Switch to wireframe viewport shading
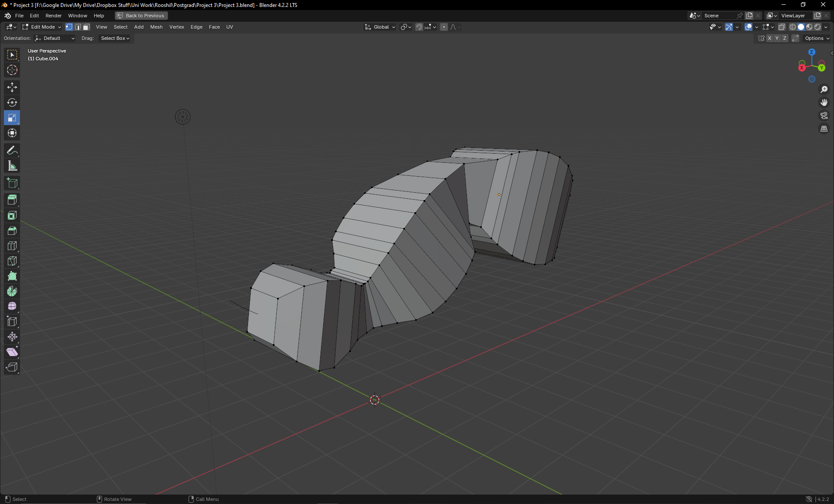The height and width of the screenshot is (504, 834). click(x=793, y=27)
